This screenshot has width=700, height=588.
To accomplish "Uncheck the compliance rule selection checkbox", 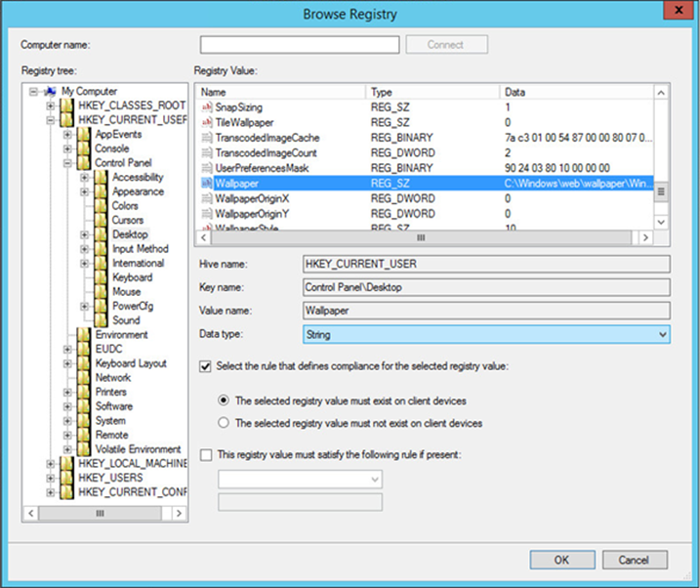I will pos(205,366).
